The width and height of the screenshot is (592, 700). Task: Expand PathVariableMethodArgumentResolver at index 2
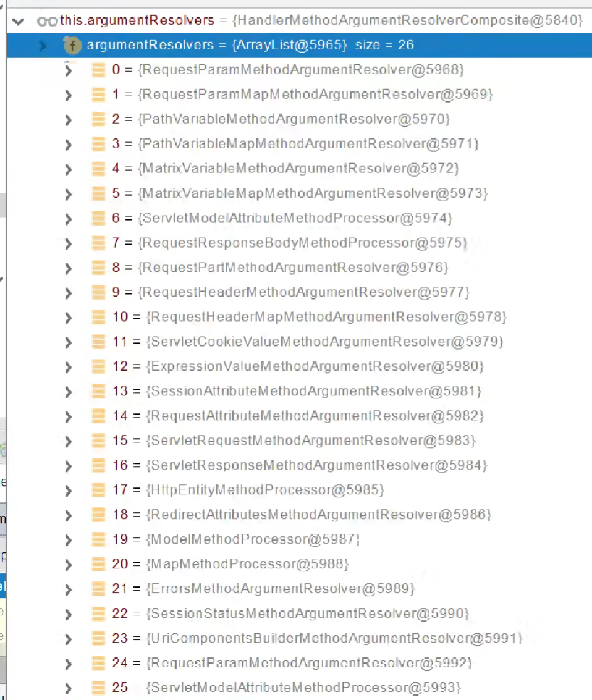(68, 119)
